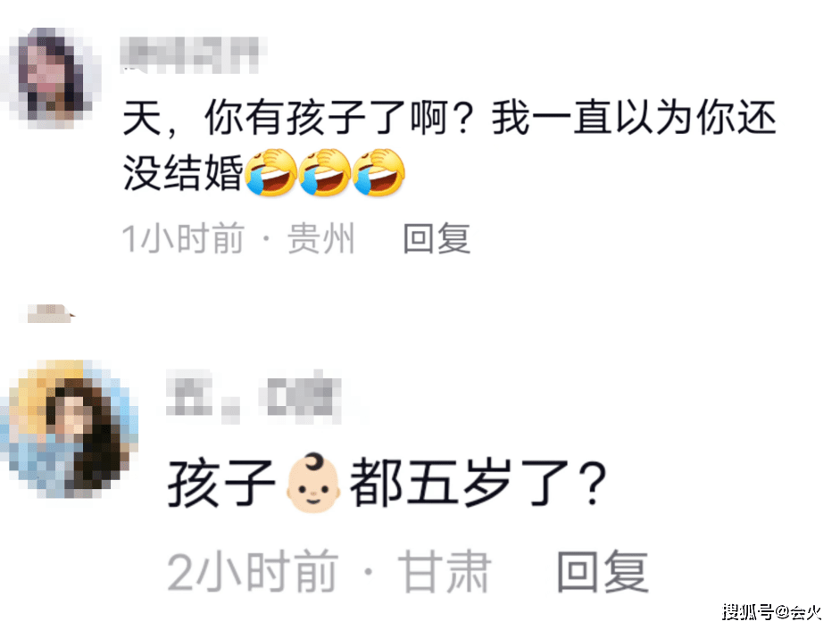This screenshot has width=840, height=630.
Task: Click the text 都五岁了？ after the baby emoji
Action: coord(478,484)
